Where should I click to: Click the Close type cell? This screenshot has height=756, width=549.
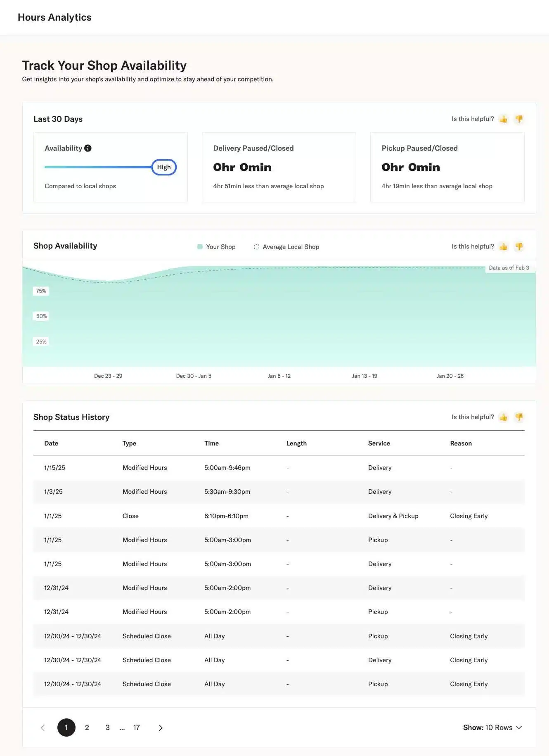130,516
